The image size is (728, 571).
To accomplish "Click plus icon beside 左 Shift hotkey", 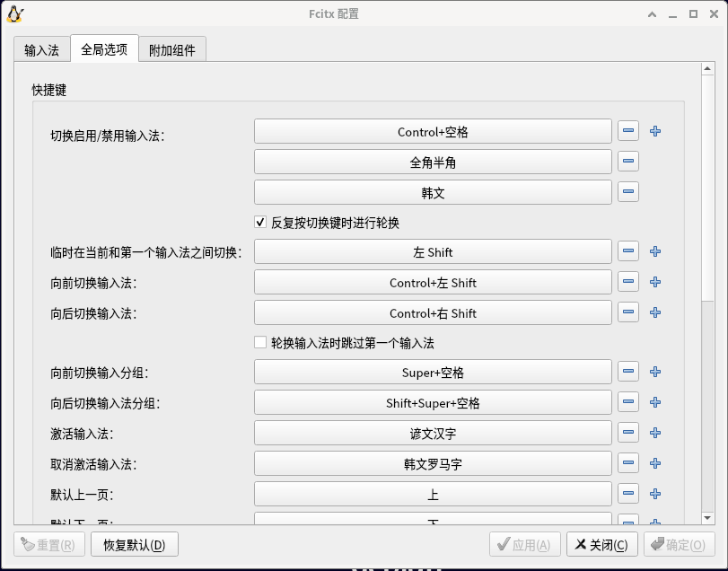I will click(x=655, y=251).
